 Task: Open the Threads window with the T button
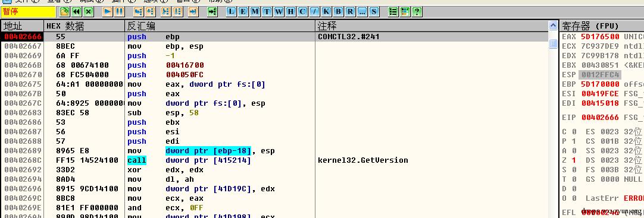pos(267,11)
